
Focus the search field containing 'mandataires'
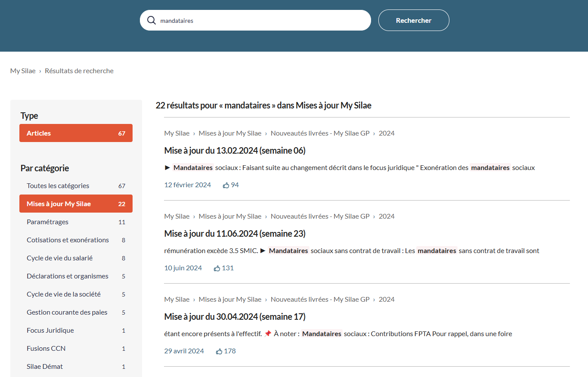click(x=255, y=20)
